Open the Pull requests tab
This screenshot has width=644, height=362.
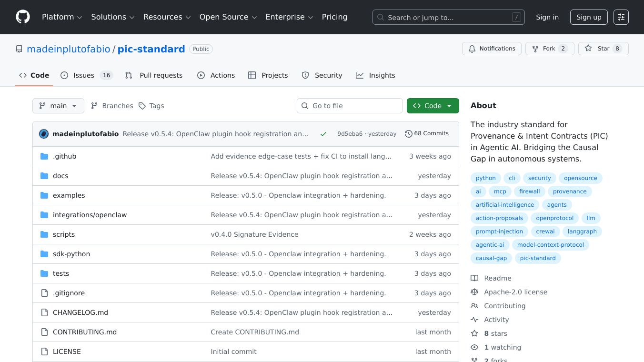pos(160,75)
